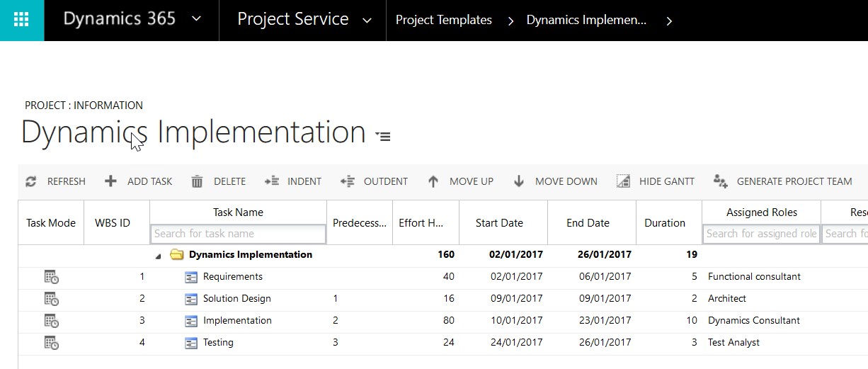Image resolution: width=868 pixels, height=369 pixels.
Task: Select the Solution Design task name
Action: (237, 298)
